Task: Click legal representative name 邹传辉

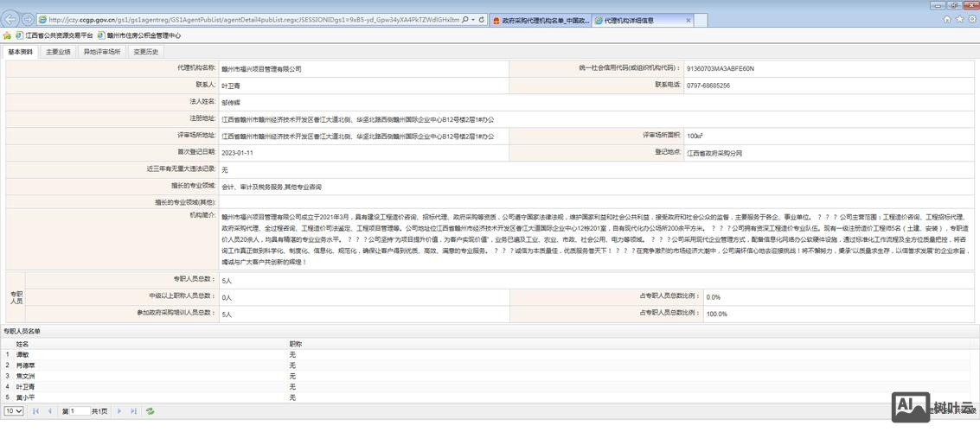Action: 231,102
